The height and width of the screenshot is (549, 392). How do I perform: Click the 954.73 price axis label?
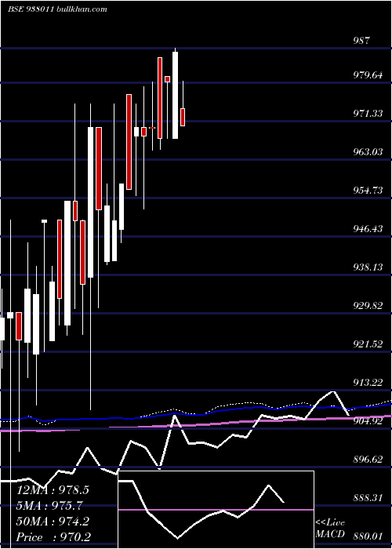[x=368, y=191]
